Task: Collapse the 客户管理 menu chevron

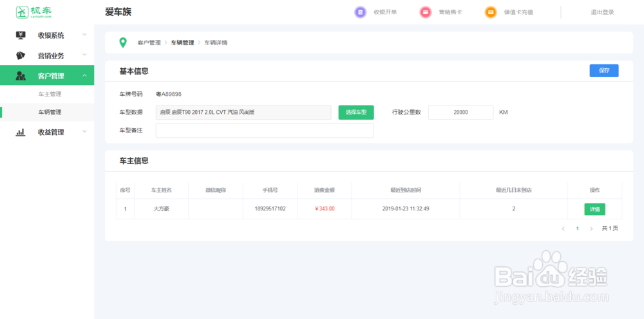Action: click(84, 75)
